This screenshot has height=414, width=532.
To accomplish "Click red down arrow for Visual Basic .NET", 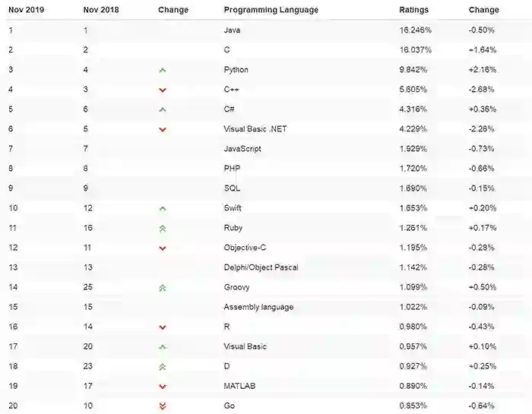I will click(163, 129).
